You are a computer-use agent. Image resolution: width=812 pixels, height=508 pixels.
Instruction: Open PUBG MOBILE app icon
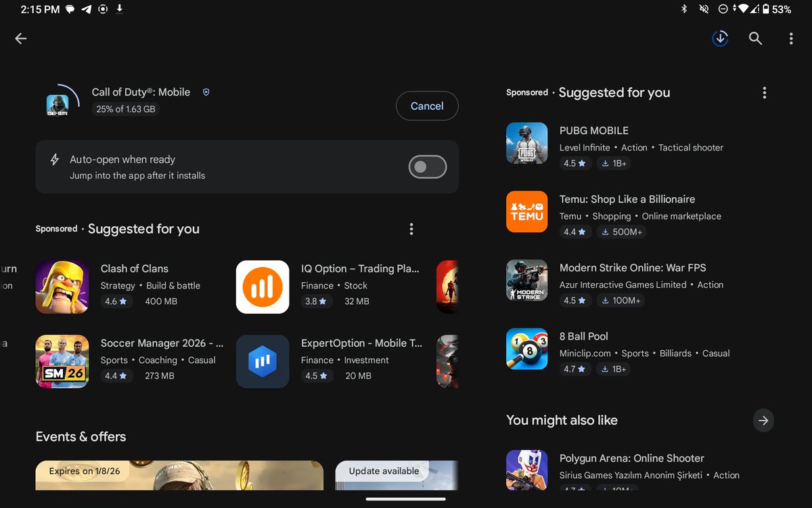coord(527,143)
